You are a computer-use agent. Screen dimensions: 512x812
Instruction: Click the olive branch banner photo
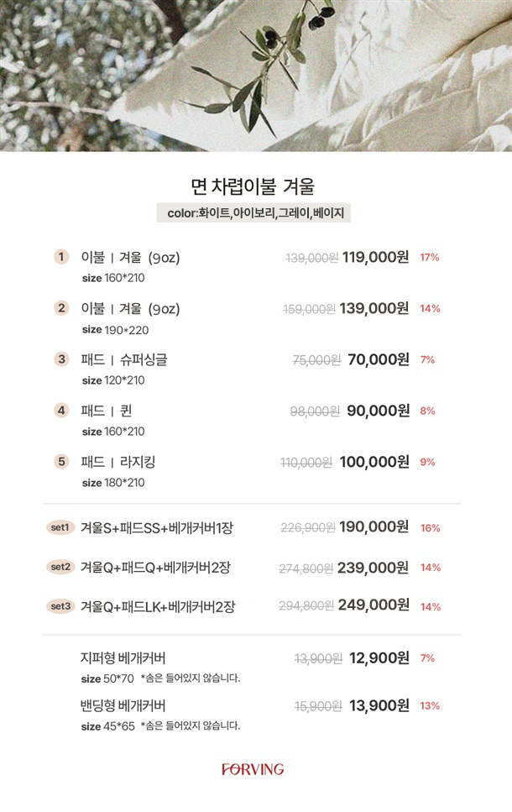click(x=255, y=76)
